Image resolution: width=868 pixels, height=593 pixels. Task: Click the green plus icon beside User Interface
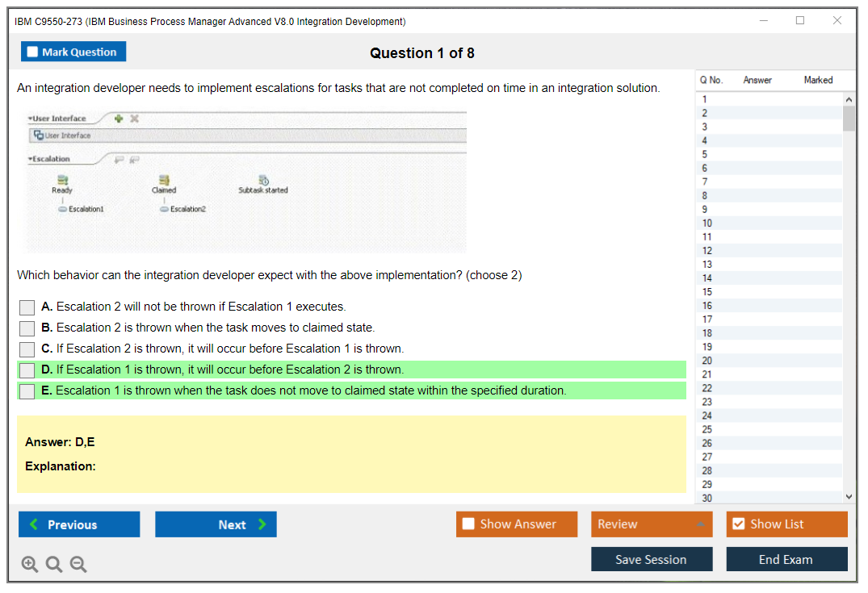119,119
